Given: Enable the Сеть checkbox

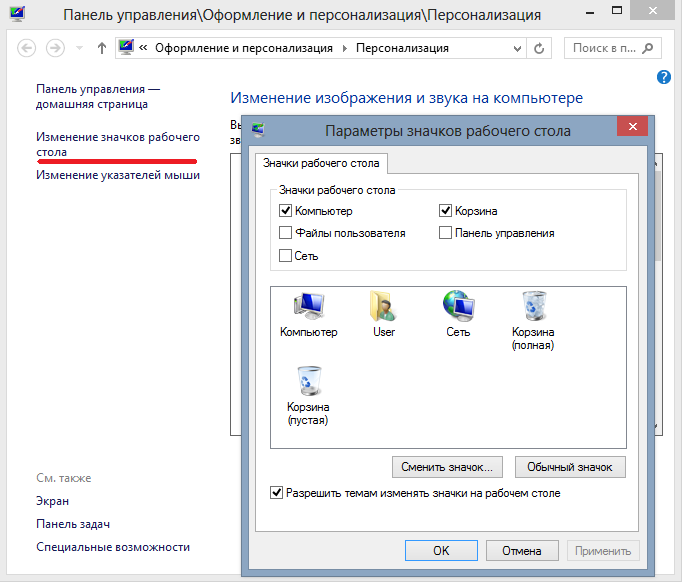Looking at the screenshot, I should point(285,255).
